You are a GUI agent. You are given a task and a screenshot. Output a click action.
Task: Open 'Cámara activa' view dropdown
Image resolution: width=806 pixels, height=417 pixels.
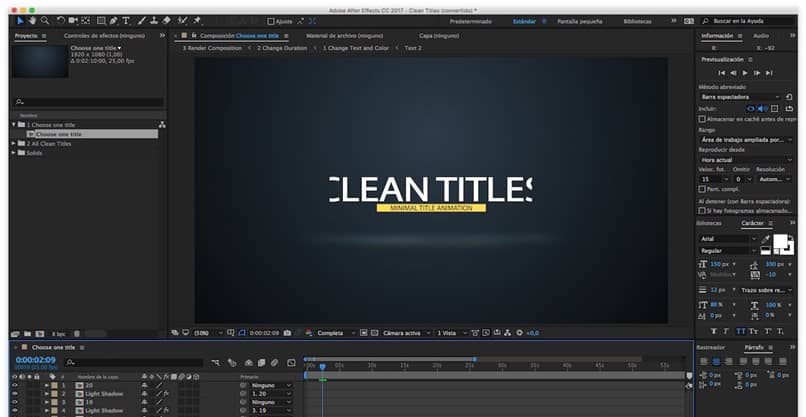tap(406, 333)
